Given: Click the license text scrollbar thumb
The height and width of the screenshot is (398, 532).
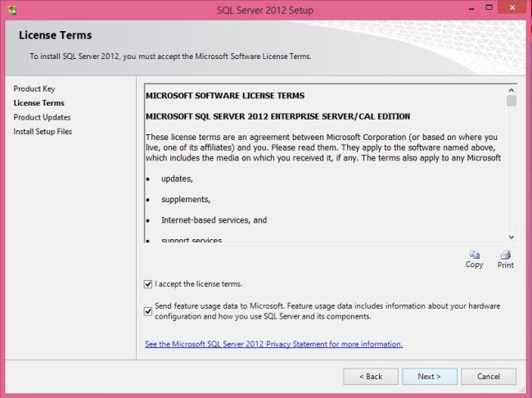Looking at the screenshot, I should pyautogui.click(x=512, y=101).
